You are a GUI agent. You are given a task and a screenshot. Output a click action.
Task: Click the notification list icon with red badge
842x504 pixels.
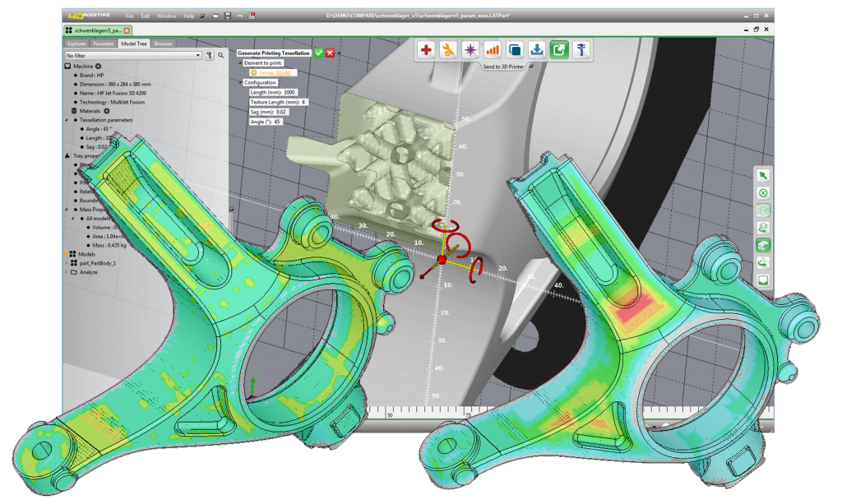click(x=252, y=16)
